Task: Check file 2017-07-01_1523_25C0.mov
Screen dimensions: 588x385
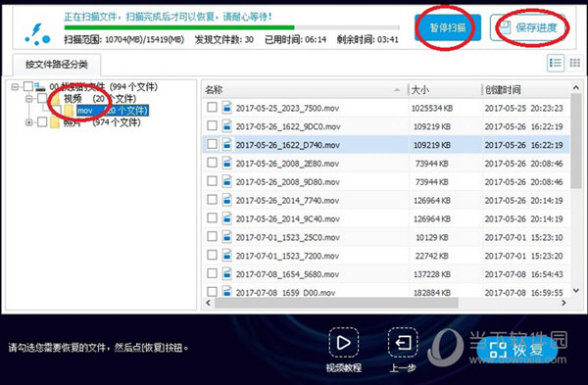Action: click(x=212, y=236)
